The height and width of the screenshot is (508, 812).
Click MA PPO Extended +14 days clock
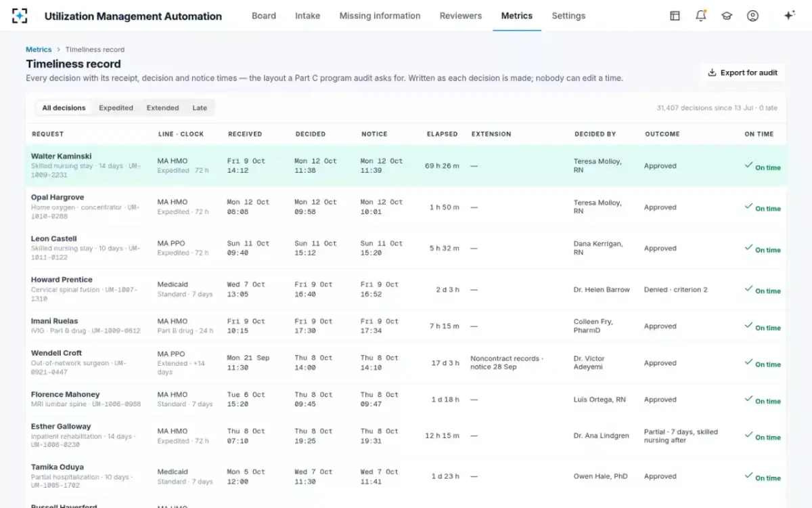click(x=183, y=363)
